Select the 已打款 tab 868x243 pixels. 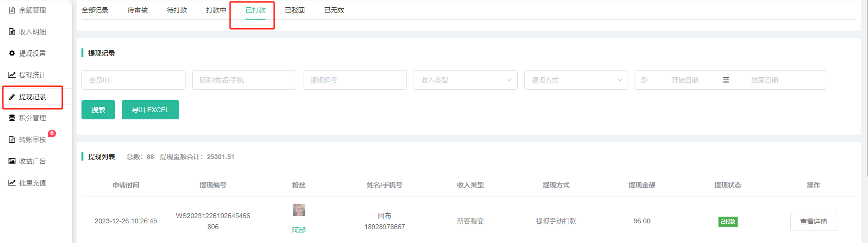pos(255,10)
